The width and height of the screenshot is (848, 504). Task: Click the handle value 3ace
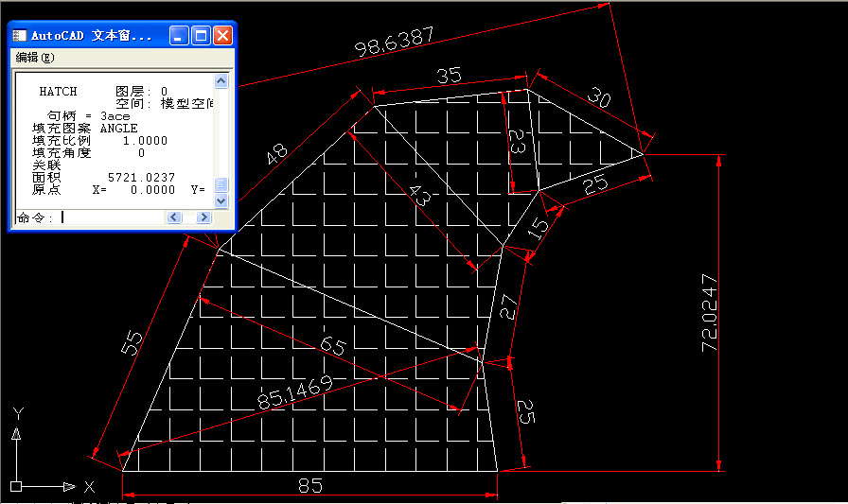(115, 116)
